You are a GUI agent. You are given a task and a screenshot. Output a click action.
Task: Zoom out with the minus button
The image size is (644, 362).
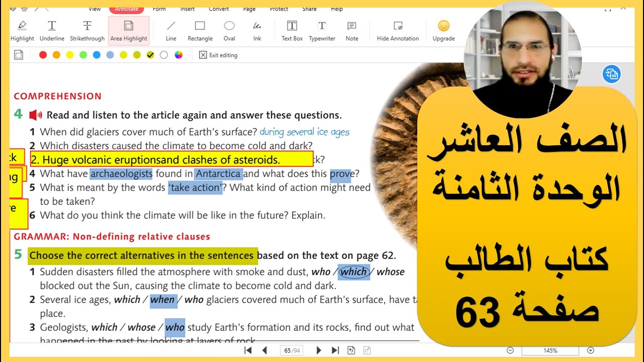[510, 350]
